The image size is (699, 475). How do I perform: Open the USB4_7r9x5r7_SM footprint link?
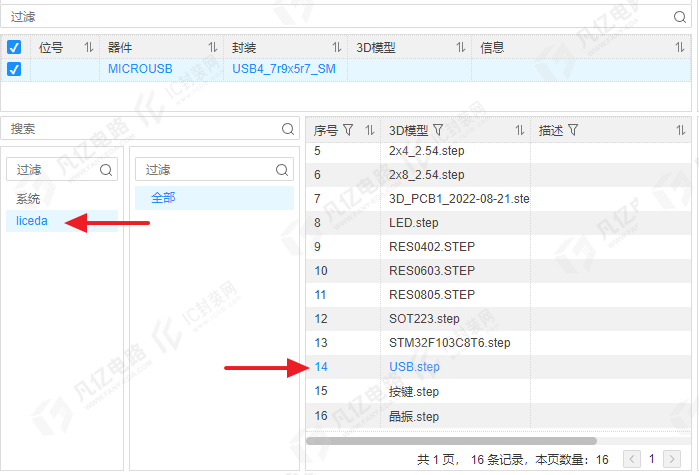[x=284, y=69]
